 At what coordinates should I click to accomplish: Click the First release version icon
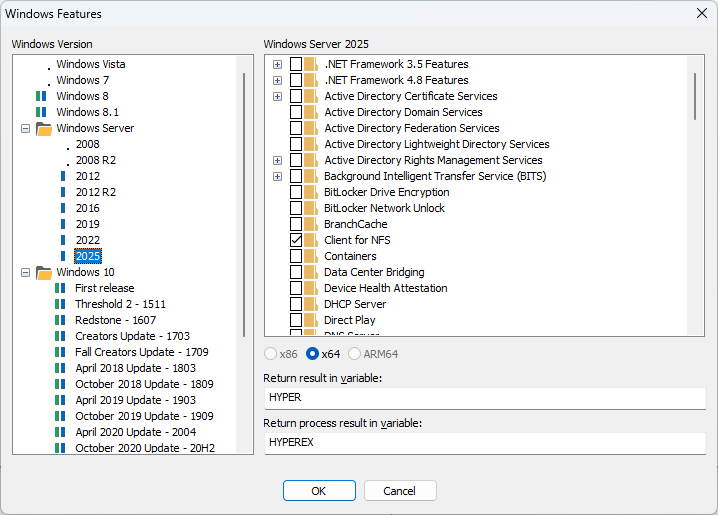[60, 288]
